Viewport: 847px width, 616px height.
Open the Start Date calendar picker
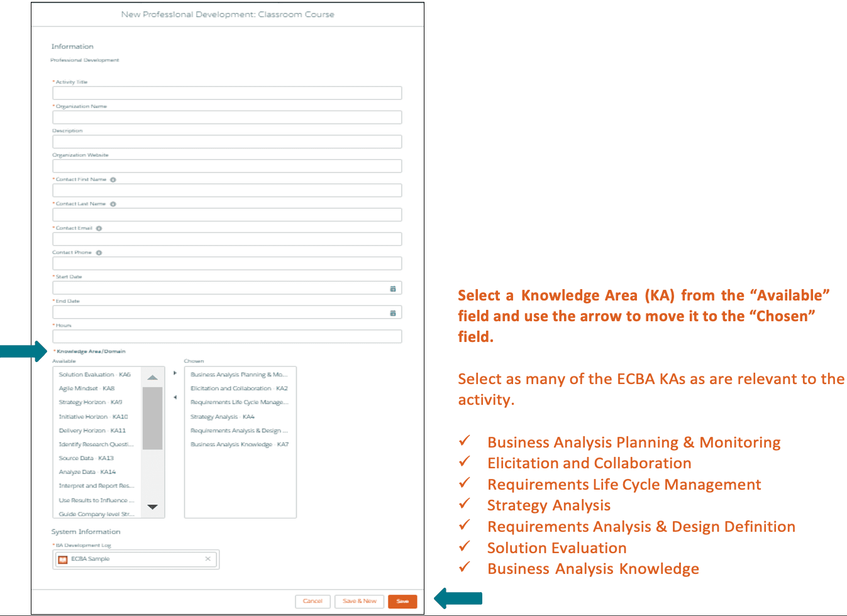pos(393,289)
